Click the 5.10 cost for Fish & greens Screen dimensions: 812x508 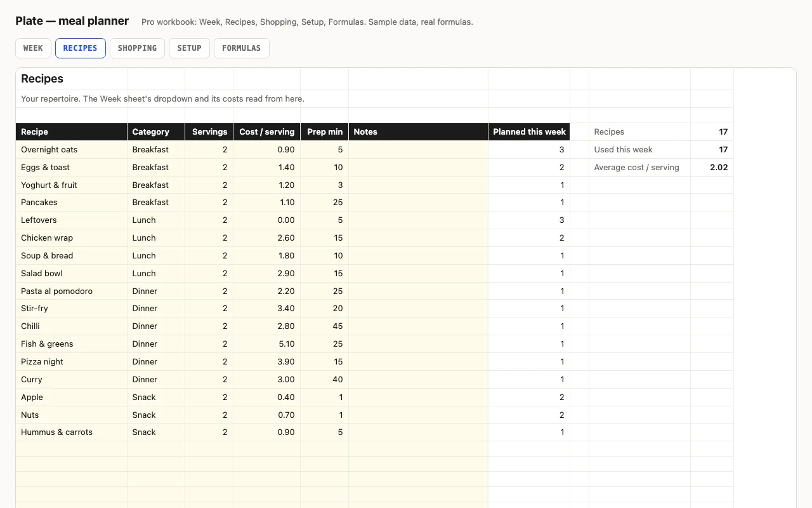coord(267,344)
